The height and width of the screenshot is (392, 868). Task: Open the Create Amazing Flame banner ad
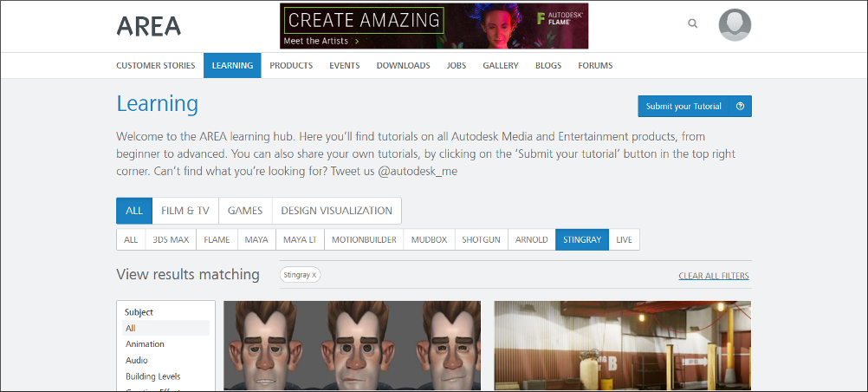[x=434, y=26]
